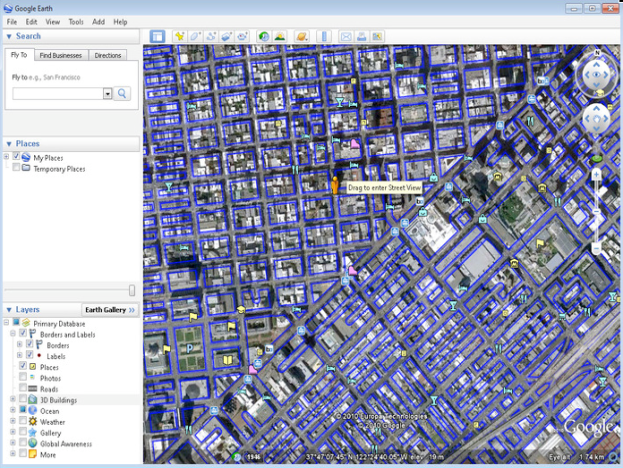
Task: Switch to the Directions tab
Action: pos(108,55)
